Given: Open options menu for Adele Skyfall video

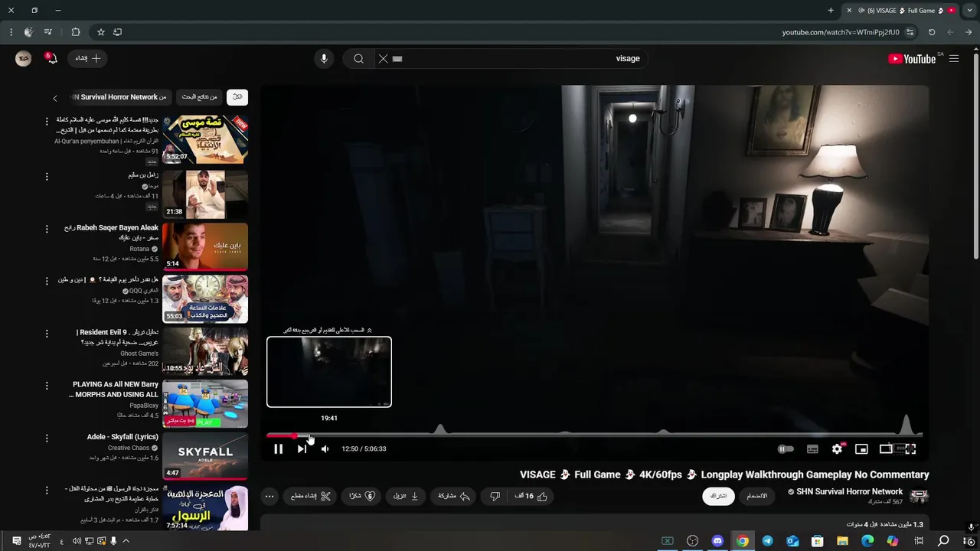Looking at the screenshot, I should pyautogui.click(x=47, y=439).
